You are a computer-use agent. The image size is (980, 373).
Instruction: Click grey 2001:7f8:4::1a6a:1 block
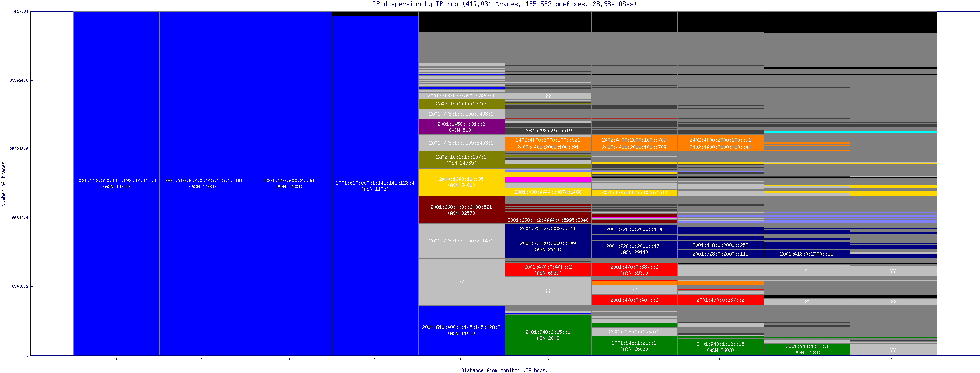(634, 332)
